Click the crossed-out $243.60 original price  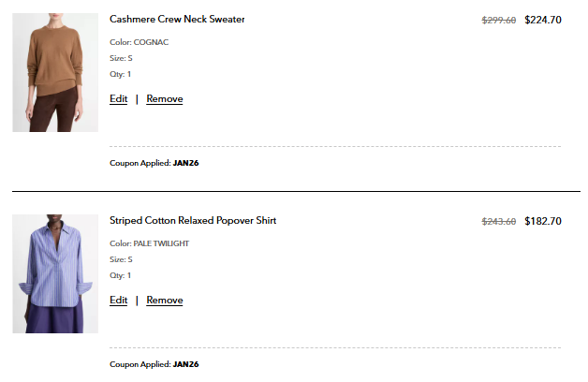coord(498,222)
